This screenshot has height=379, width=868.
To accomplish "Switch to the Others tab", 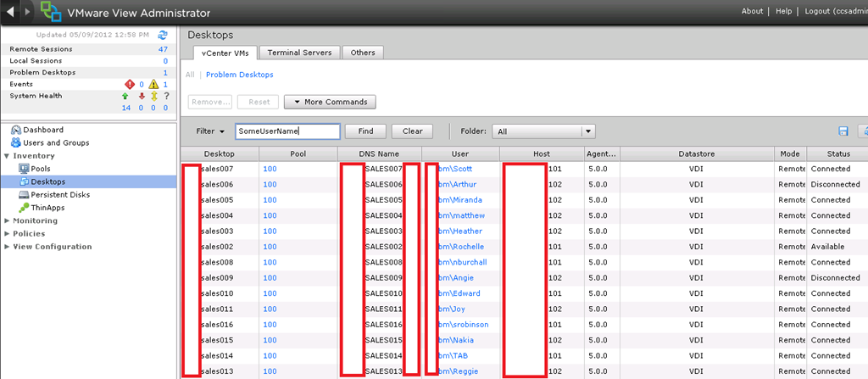I will [363, 53].
